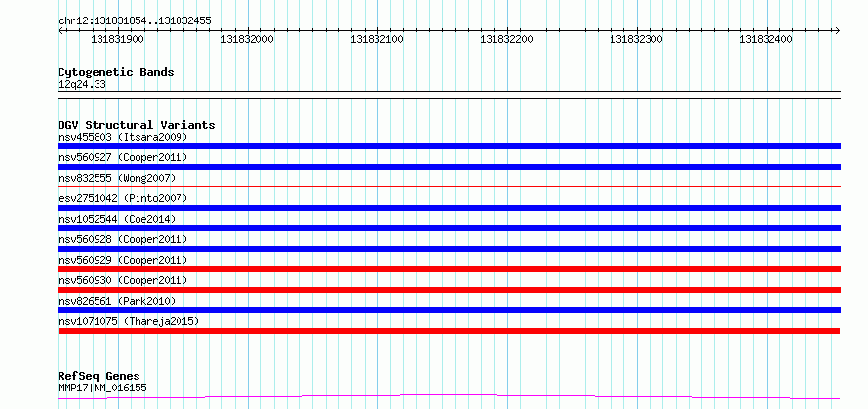Image resolution: width=868 pixels, height=409 pixels.
Task: Click the blue bar for esv2751042
Action: pyautogui.click(x=449, y=208)
